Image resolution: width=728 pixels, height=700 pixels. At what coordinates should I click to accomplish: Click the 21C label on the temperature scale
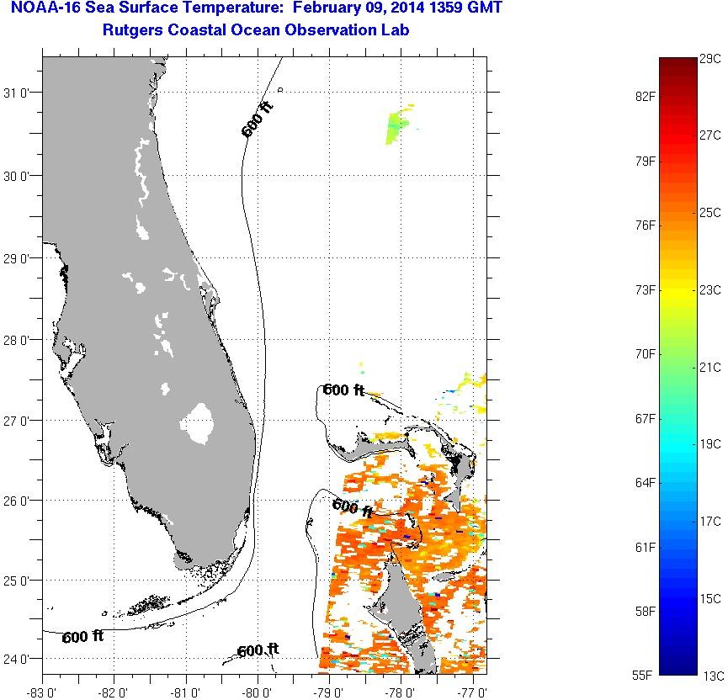click(x=709, y=368)
